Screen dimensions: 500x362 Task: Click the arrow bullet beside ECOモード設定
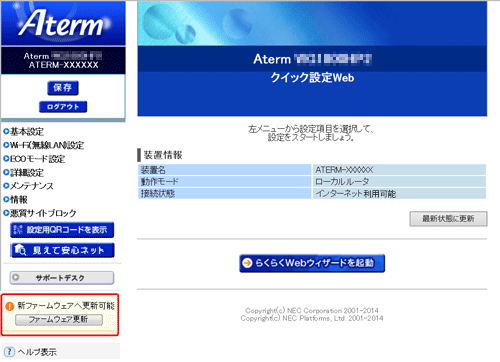(x=6, y=159)
